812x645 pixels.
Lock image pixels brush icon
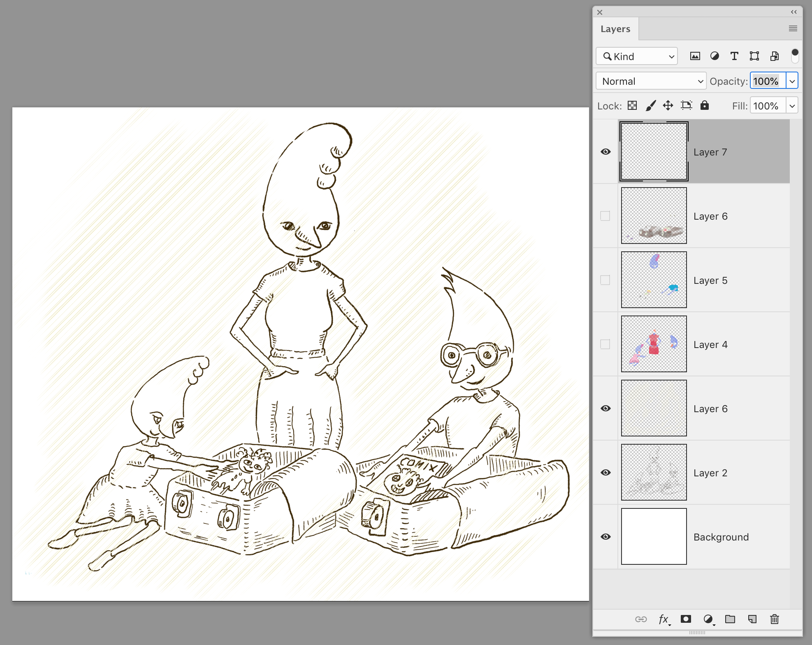[x=651, y=106]
